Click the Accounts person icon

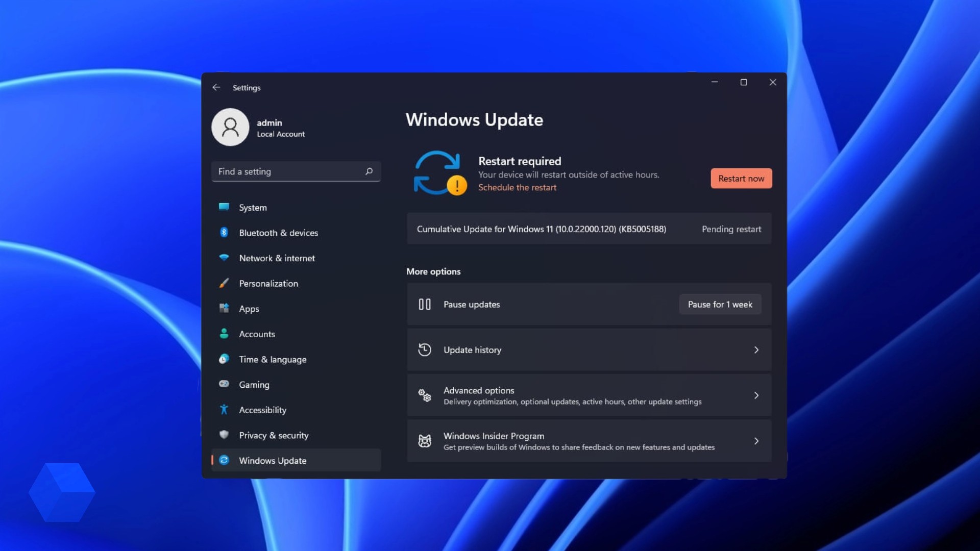[224, 333]
